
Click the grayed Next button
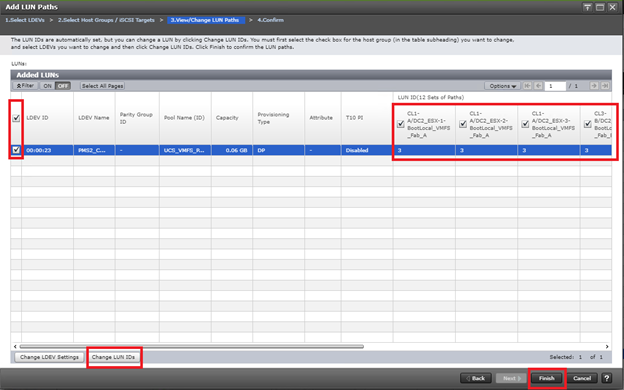tap(511, 378)
